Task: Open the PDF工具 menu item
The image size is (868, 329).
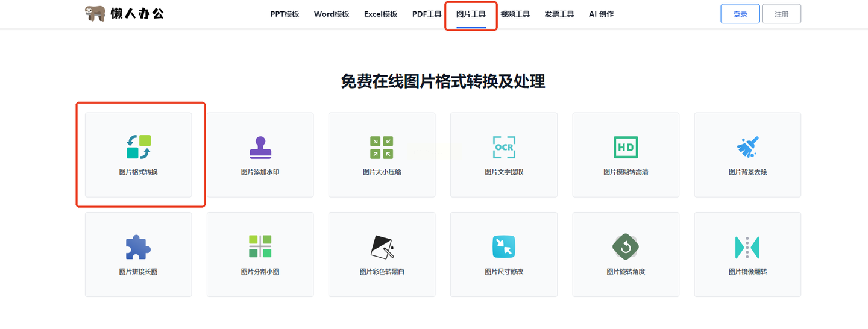Action: 427,14
